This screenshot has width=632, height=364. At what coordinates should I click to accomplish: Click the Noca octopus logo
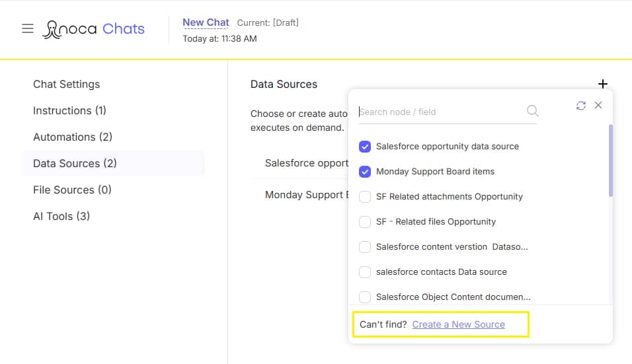point(52,29)
